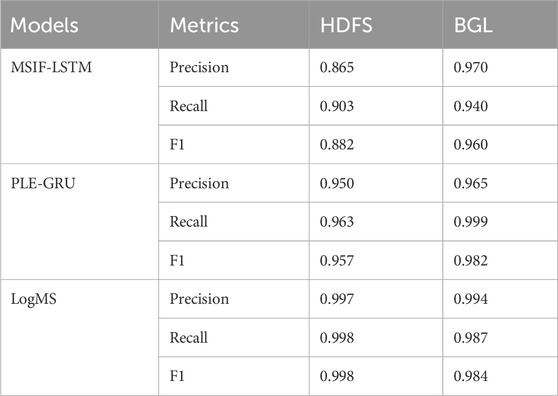
Task: Select the PLE-GRU model cell
Action: tap(43, 183)
